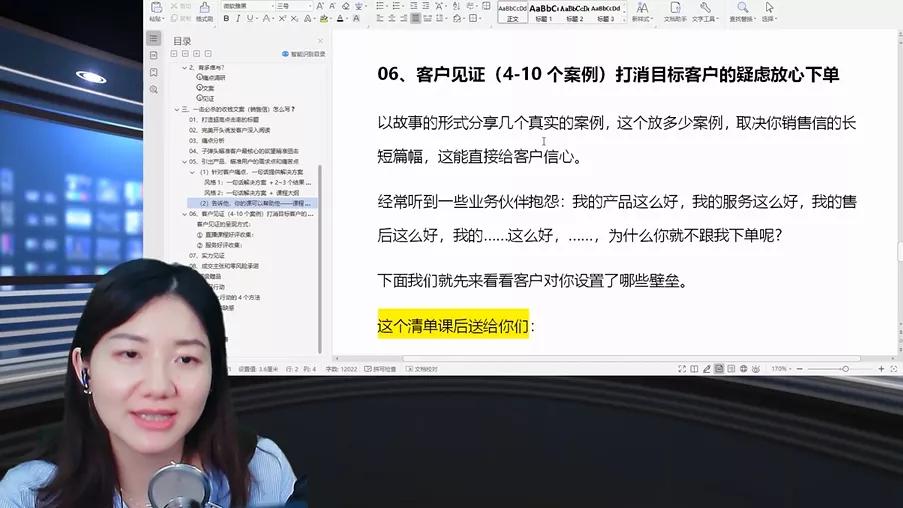903x508 pixels.
Task: Click 文档校对 in the status bar
Action: click(422, 369)
